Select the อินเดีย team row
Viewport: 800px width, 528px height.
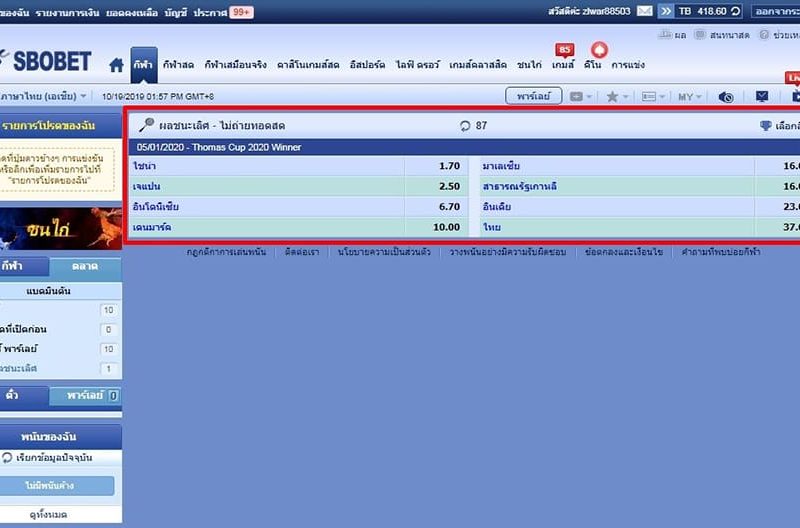click(640, 207)
